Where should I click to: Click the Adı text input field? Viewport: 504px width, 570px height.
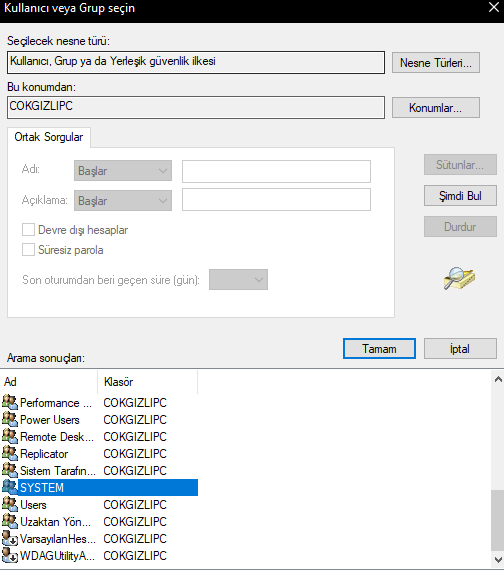(276, 171)
